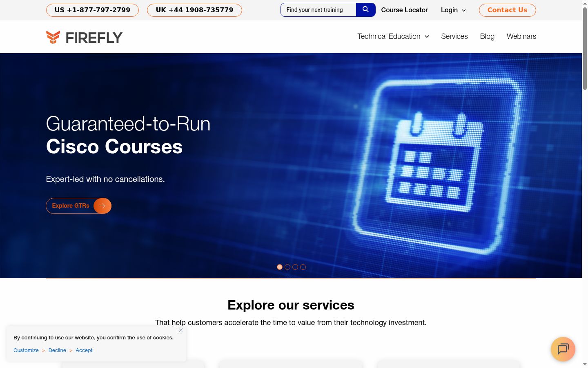Focus the Find your next training field
The height and width of the screenshot is (368, 588).
(318, 10)
